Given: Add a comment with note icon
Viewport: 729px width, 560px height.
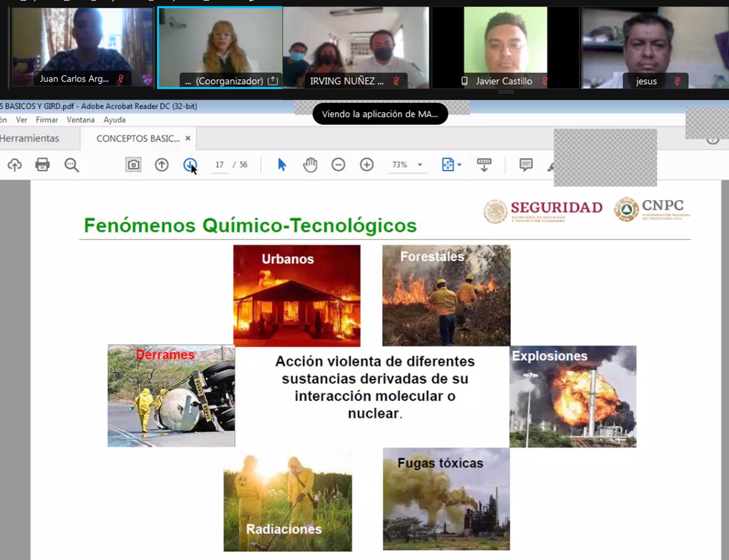Looking at the screenshot, I should coord(525,165).
